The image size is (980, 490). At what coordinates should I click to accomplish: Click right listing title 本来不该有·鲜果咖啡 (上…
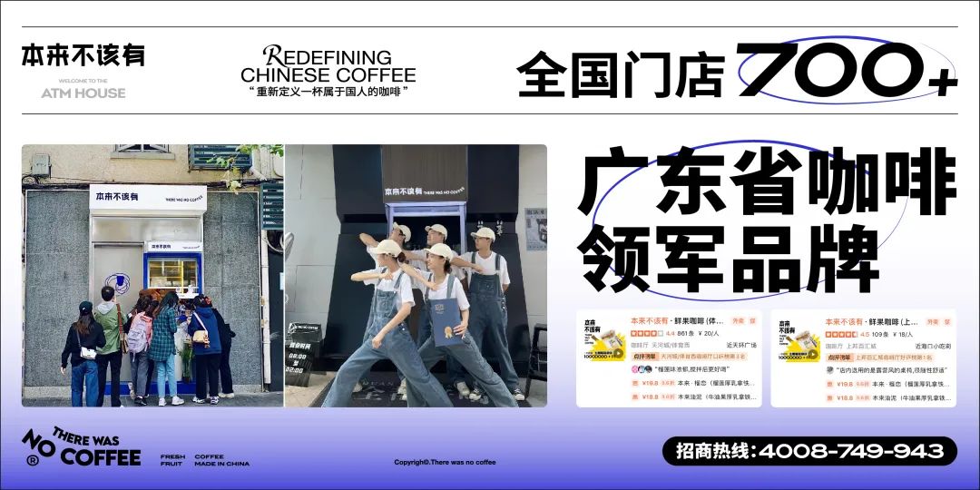point(871,322)
